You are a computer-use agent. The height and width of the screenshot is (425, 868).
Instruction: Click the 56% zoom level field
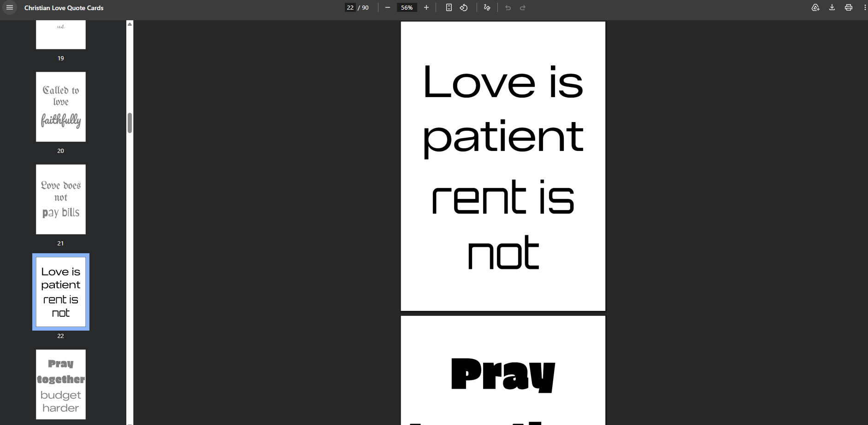coord(407,8)
